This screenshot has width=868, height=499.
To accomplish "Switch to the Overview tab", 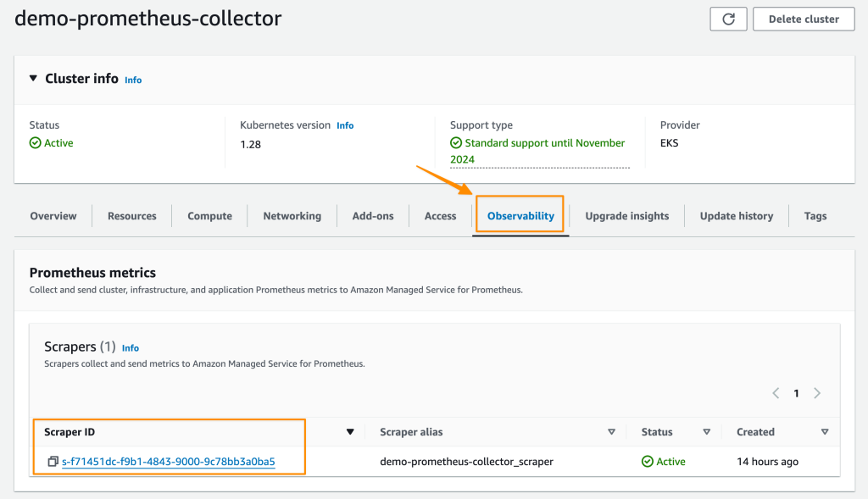I will (x=53, y=216).
